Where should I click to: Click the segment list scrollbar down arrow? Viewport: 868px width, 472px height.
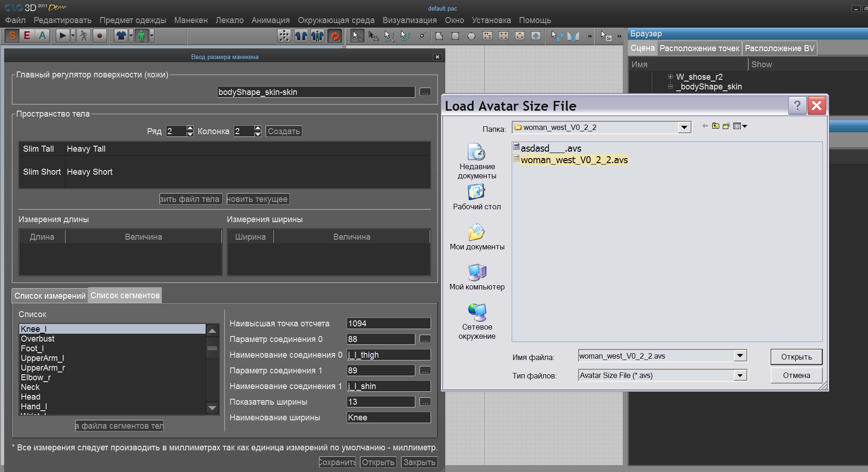click(212, 408)
